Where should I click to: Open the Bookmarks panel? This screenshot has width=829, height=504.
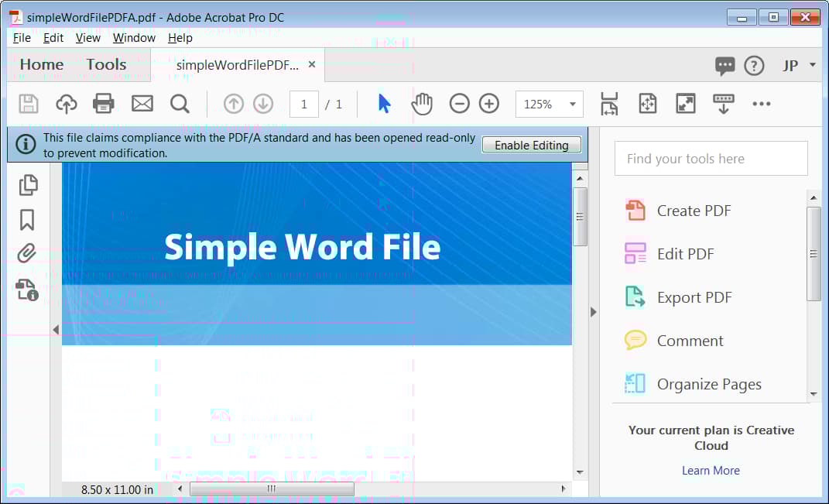click(x=28, y=220)
